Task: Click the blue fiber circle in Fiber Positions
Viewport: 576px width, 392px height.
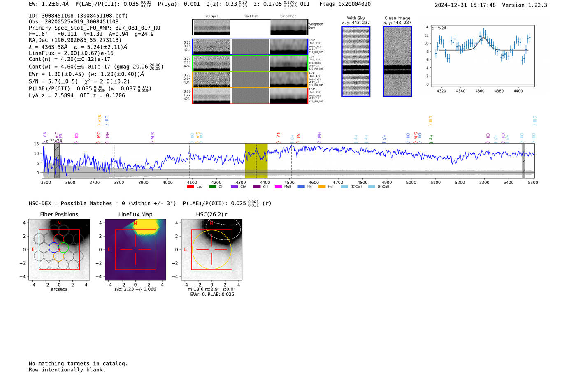Action: click(x=54, y=247)
